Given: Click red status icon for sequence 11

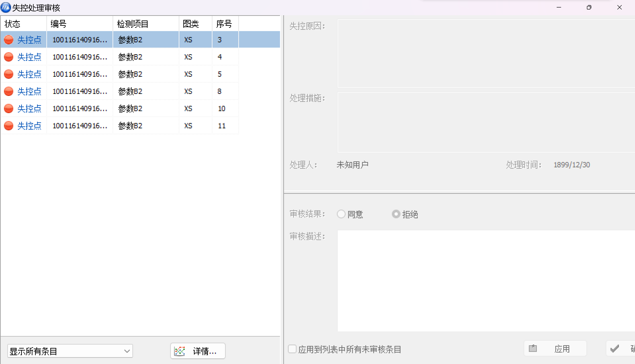Looking at the screenshot, I should [9, 125].
